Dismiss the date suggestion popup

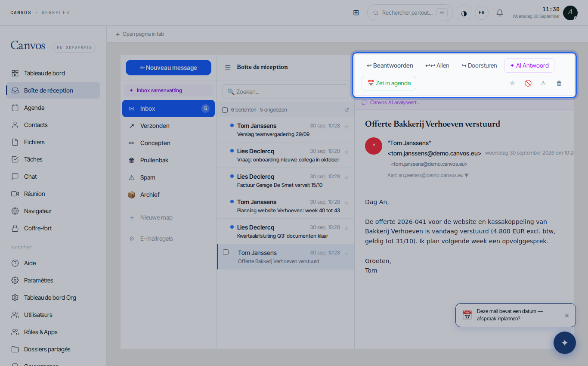(x=567, y=316)
